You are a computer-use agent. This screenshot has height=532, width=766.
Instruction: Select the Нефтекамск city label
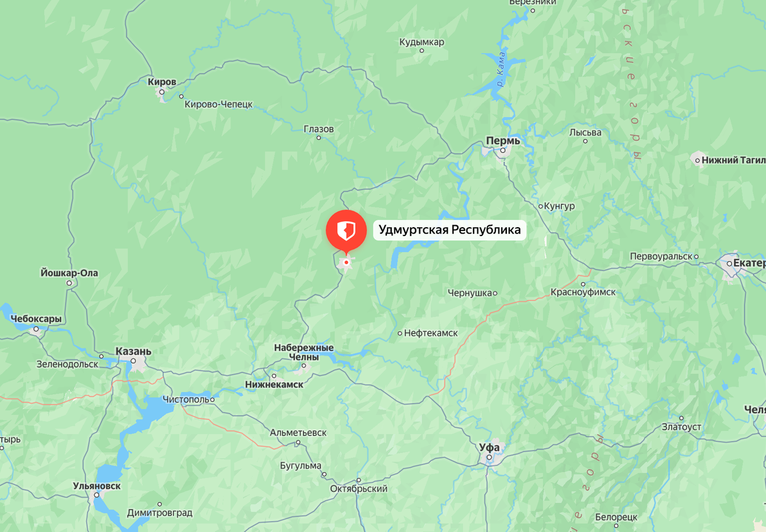pyautogui.click(x=432, y=333)
